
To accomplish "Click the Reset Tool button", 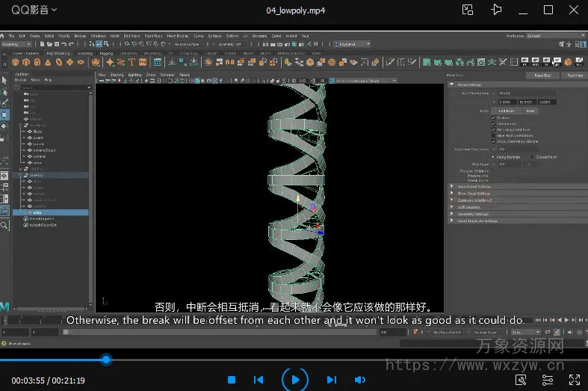I will [x=542, y=76].
